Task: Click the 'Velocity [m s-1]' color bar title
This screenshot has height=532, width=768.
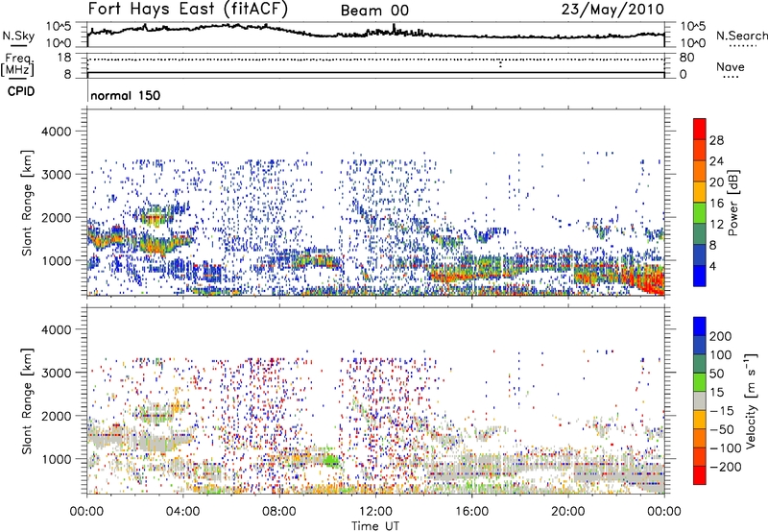Action: (x=752, y=401)
